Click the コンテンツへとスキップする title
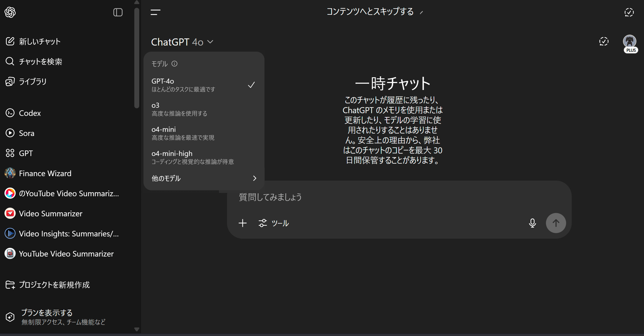This screenshot has height=336, width=644. (370, 12)
